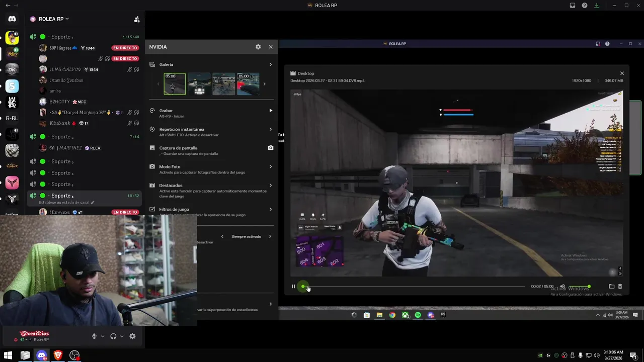The width and height of the screenshot is (644, 362).
Task: Click the video timeline progress bar
Action: pyautogui.click(x=414, y=287)
